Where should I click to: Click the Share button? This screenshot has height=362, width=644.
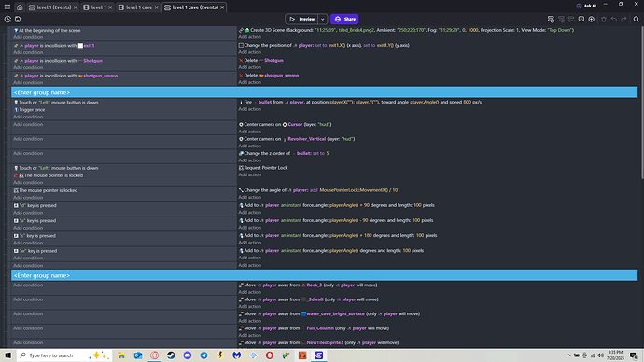coord(344,19)
